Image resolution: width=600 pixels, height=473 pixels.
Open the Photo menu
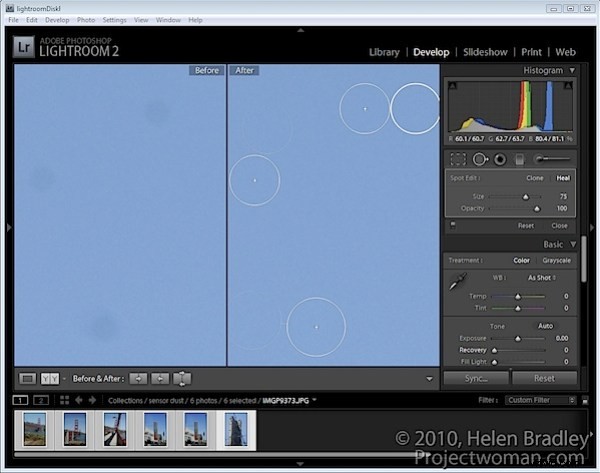pos(86,20)
